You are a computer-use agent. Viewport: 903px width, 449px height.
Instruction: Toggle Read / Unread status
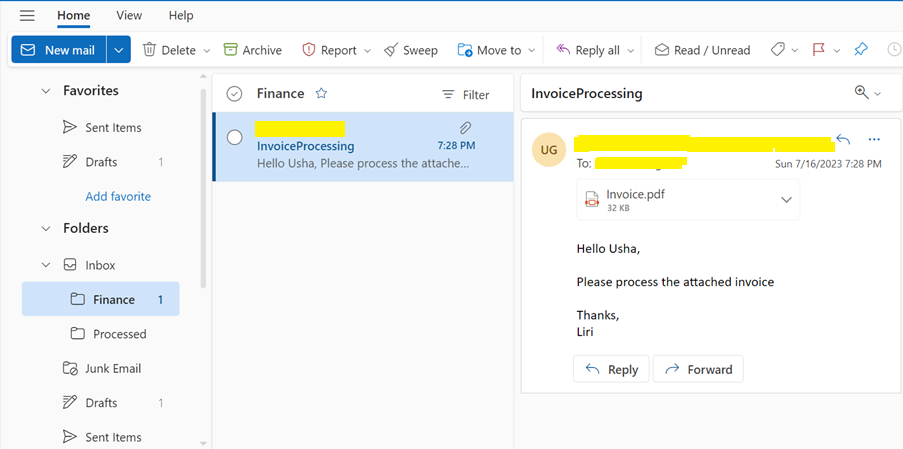[703, 50]
